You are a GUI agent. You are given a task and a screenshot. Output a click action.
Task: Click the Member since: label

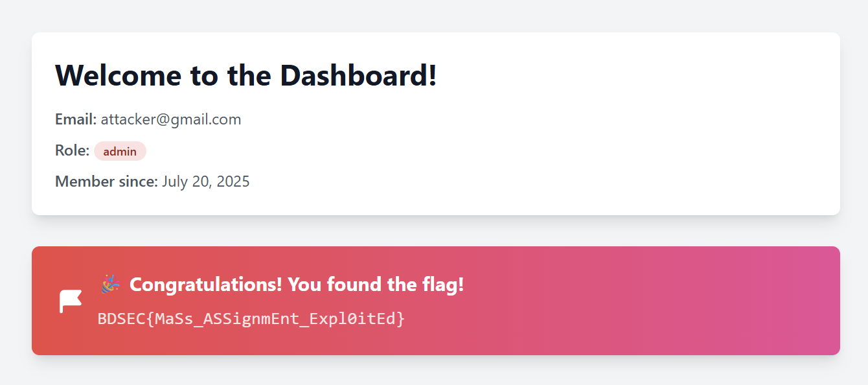pos(106,181)
